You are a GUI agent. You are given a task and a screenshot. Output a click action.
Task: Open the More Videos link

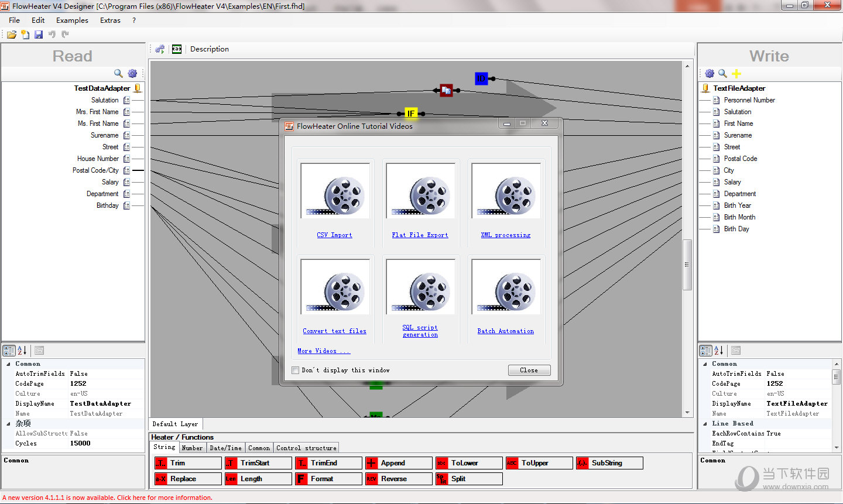(x=323, y=351)
